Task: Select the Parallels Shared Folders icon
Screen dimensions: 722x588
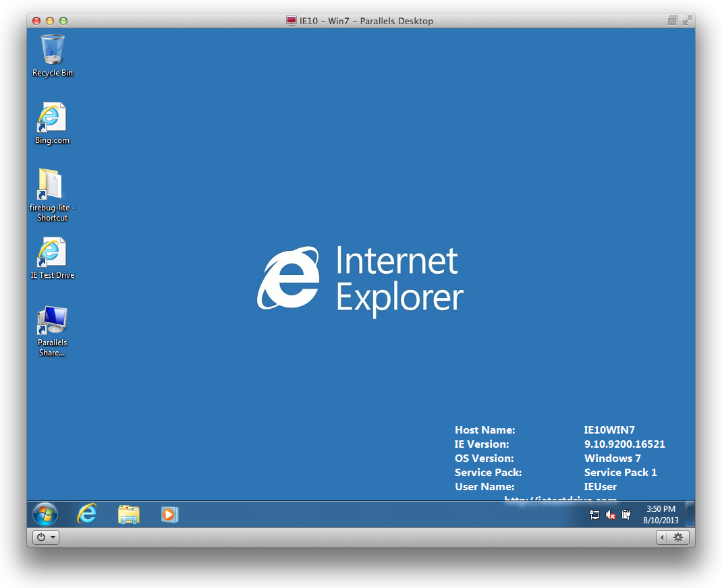Action: (52, 331)
